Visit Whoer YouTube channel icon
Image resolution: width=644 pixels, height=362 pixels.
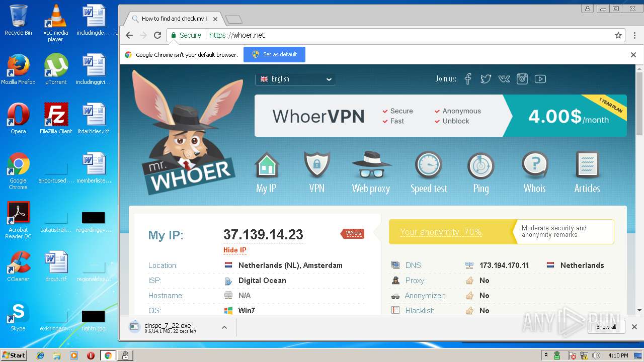540,79
